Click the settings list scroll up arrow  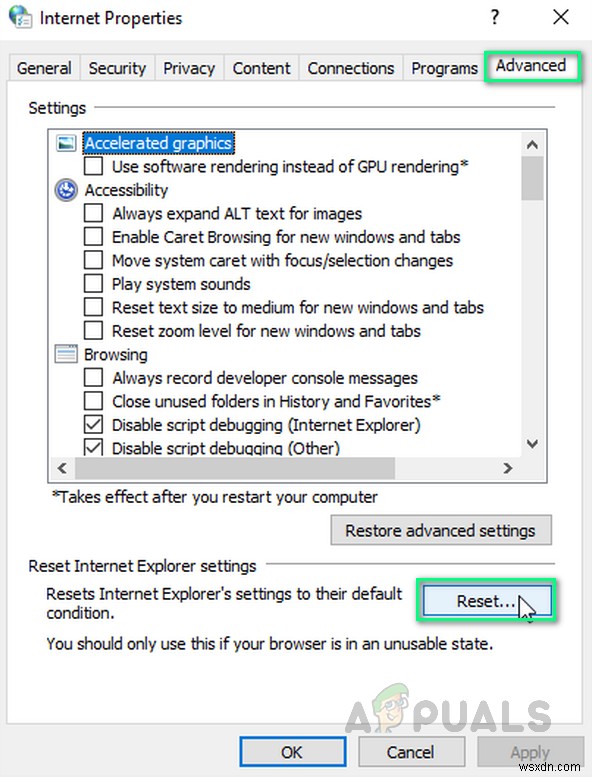pyautogui.click(x=533, y=145)
